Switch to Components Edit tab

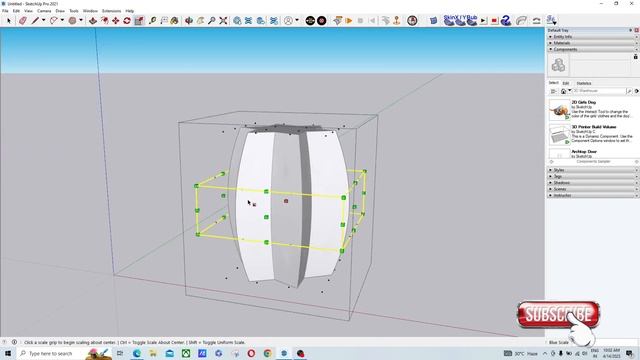click(566, 83)
